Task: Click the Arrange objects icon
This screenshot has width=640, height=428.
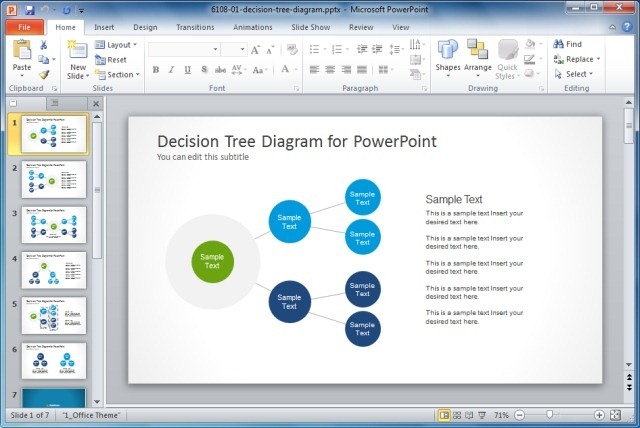Action: (x=478, y=55)
